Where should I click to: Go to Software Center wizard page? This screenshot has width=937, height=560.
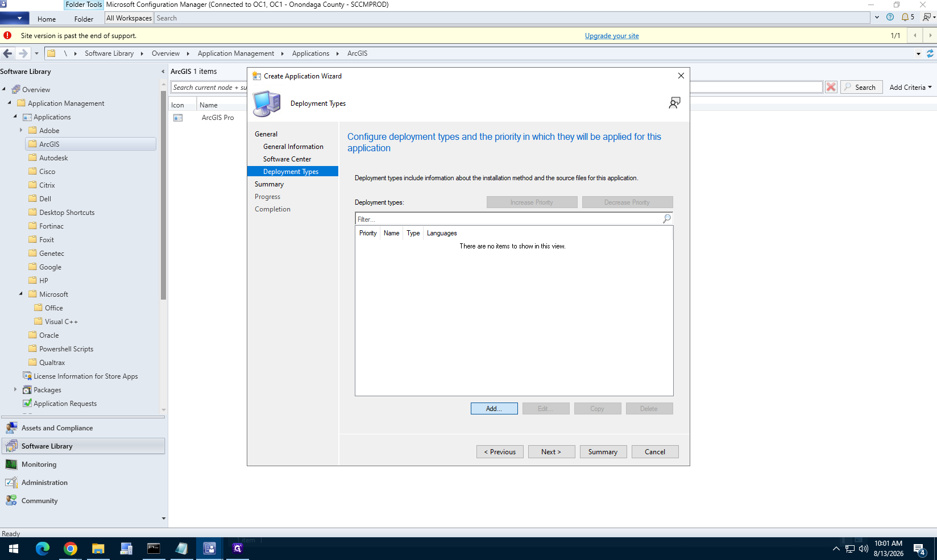point(287,159)
